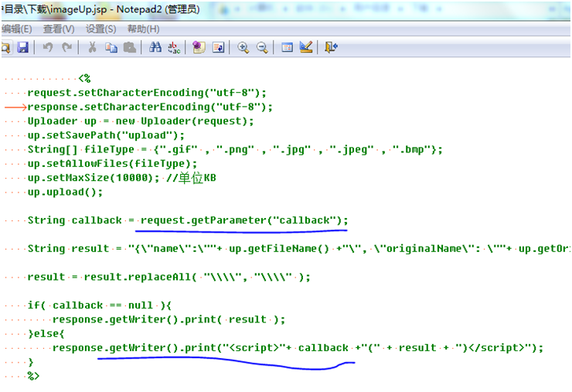572x392 pixels.
Task: Click the "String[] fileType" declaration line
Action: point(235,150)
